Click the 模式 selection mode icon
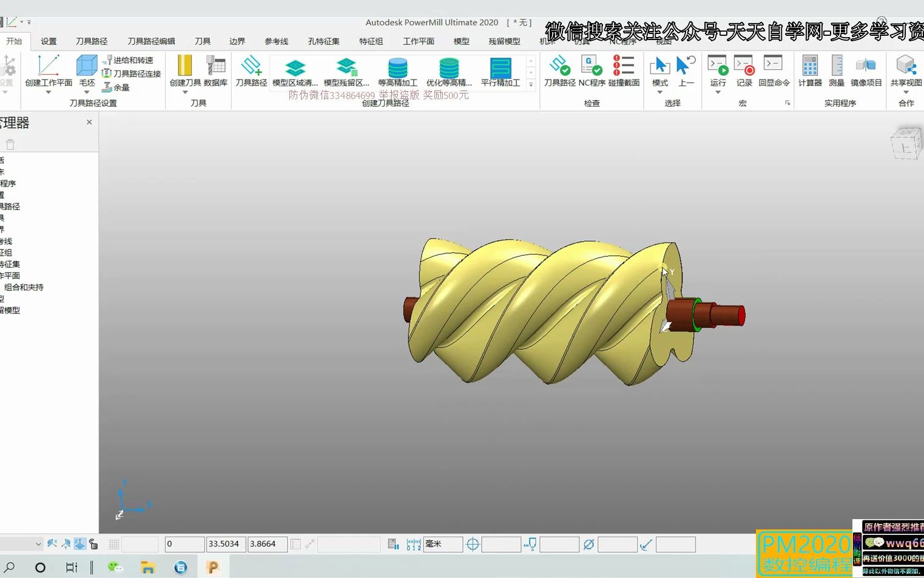Viewport: 924px width, 578px height. point(659,66)
